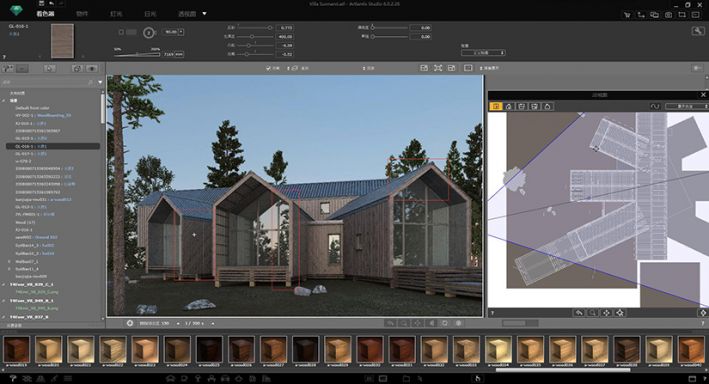Open the dropdown arrow after the perspectives tab
709x384 pixels.
tap(204, 14)
